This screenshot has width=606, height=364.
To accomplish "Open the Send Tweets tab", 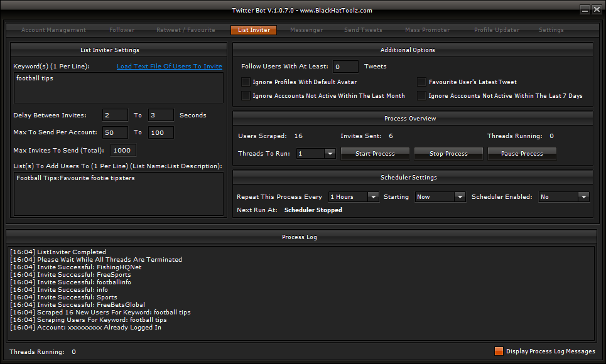I will [363, 29].
